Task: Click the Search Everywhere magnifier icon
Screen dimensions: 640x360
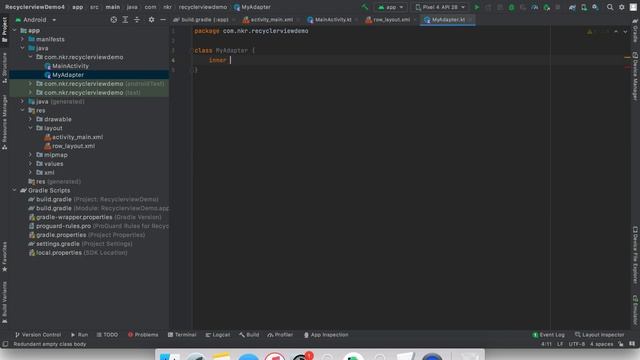Action: 610,7
